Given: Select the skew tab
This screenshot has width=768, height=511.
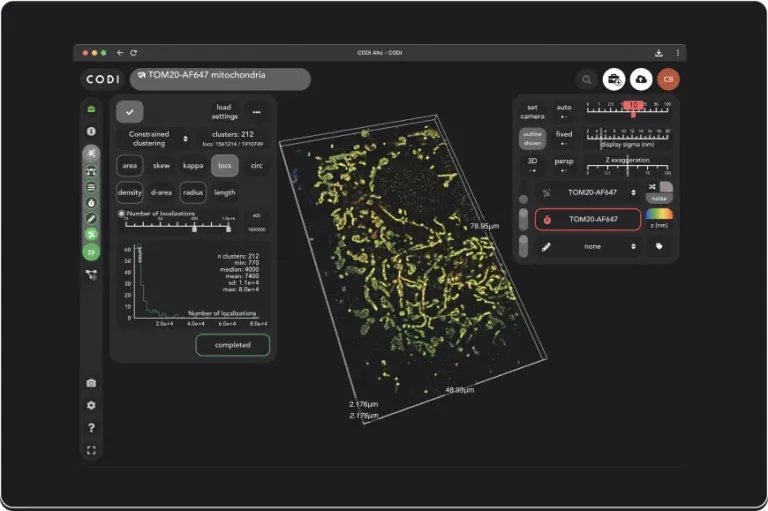Looking at the screenshot, I should tap(161, 166).
